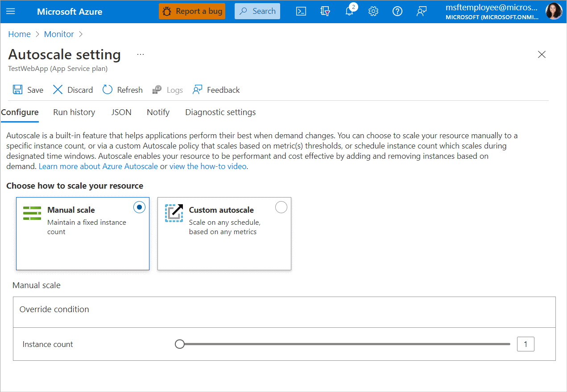Click the Custom autoscale arrow icon

coord(174,213)
